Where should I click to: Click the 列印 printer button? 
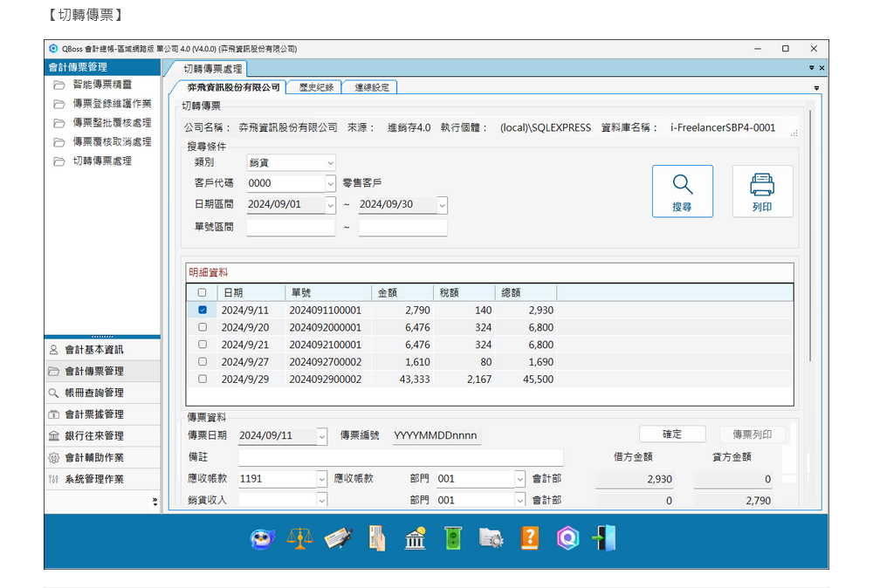pyautogui.click(x=762, y=191)
